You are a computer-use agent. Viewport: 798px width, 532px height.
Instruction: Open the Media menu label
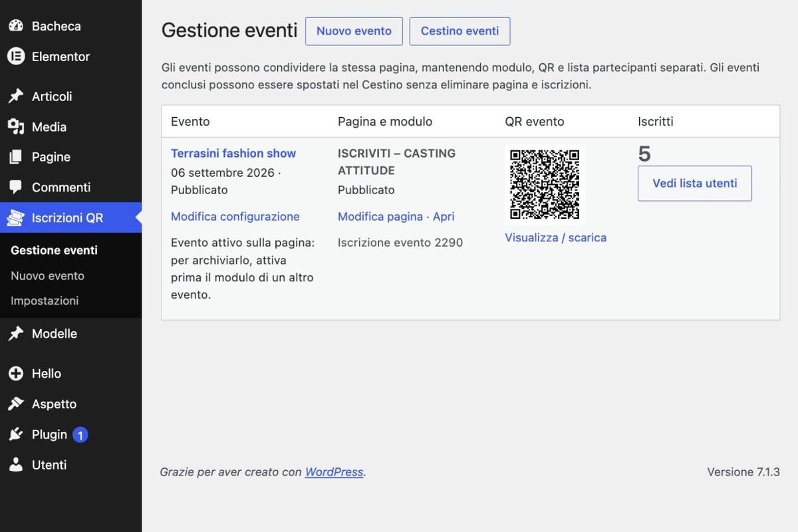[49, 126]
